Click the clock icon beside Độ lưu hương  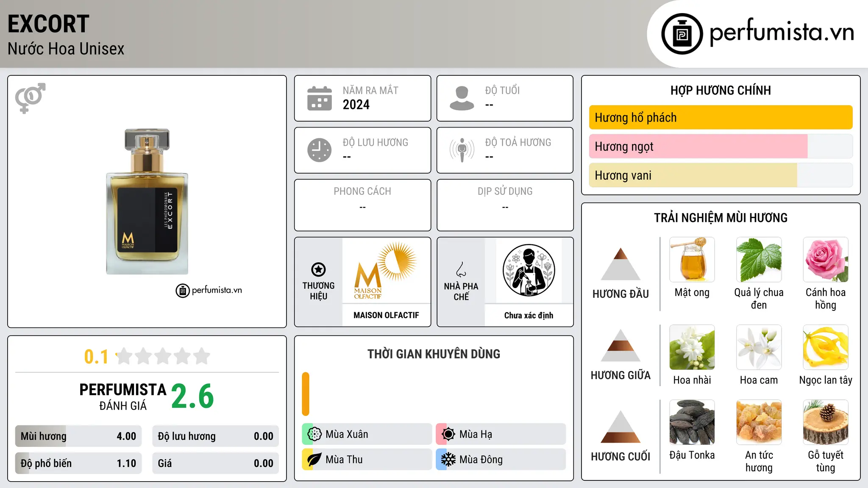(320, 150)
